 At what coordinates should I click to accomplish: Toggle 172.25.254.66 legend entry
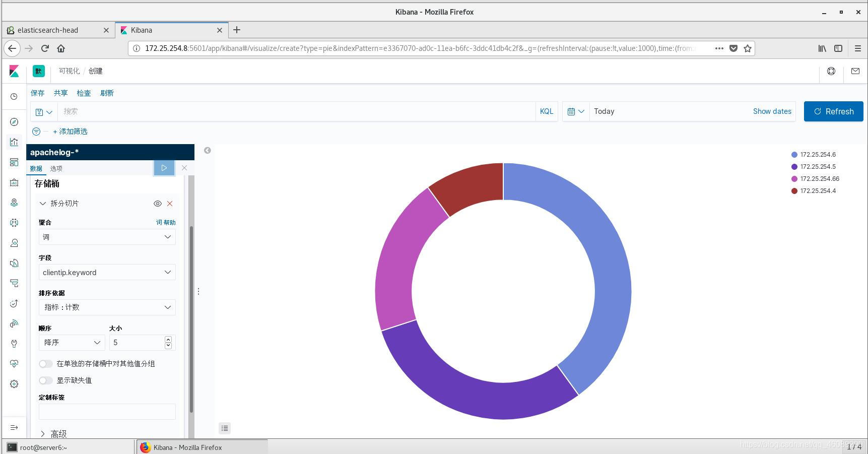815,179
